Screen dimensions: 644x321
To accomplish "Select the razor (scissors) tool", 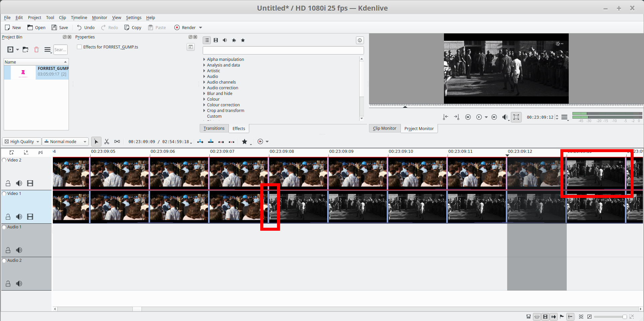I will click(x=107, y=141).
